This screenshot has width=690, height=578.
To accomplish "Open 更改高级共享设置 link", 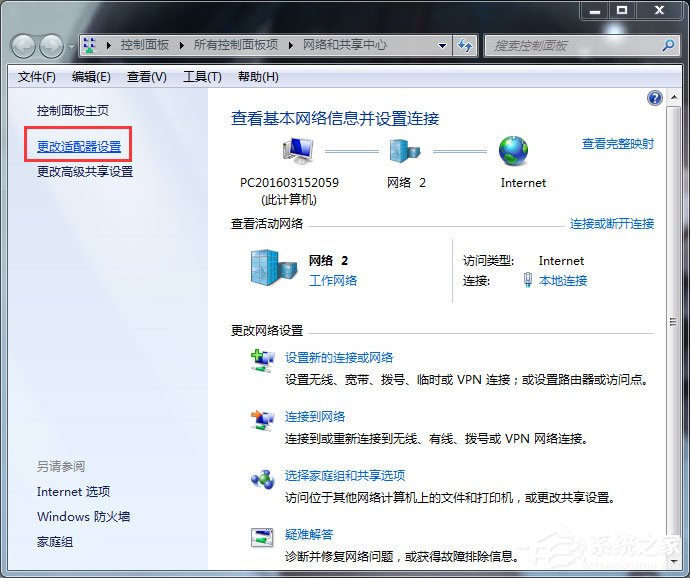I will click(85, 171).
